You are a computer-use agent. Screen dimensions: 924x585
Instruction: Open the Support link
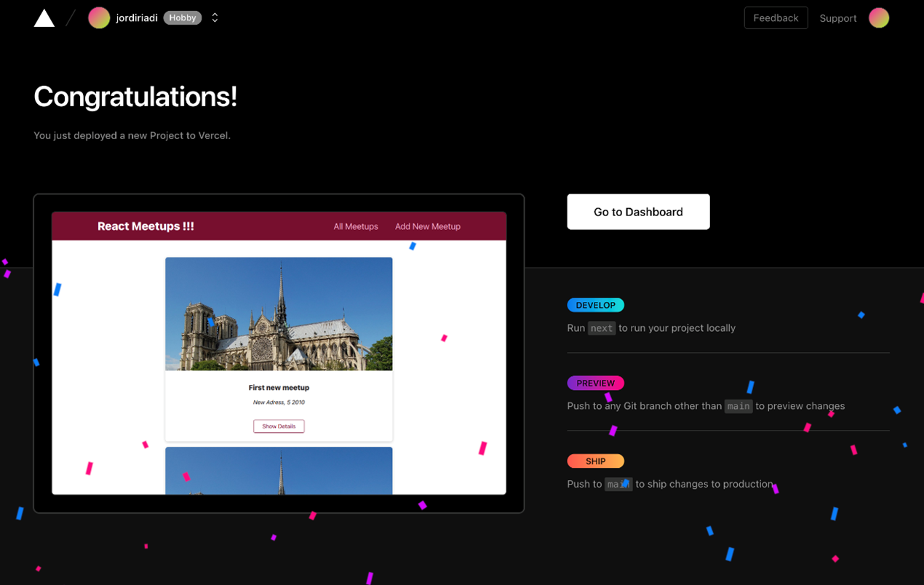click(x=837, y=17)
